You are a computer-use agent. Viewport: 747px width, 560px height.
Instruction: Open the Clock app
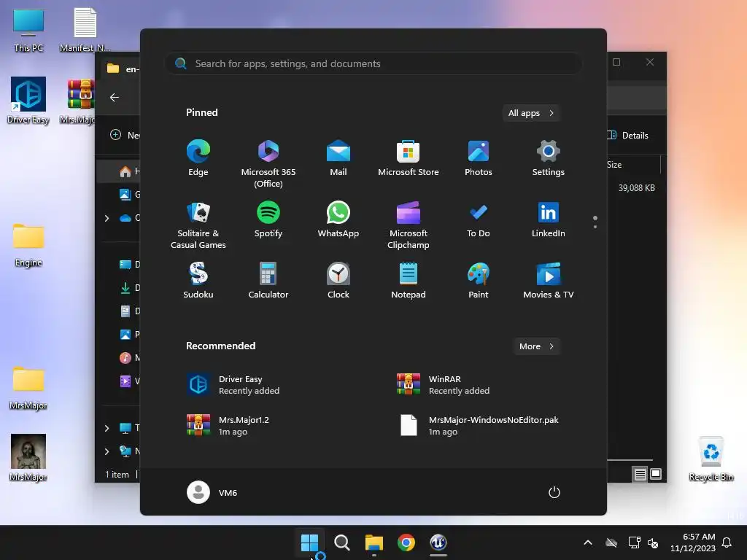[338, 281]
